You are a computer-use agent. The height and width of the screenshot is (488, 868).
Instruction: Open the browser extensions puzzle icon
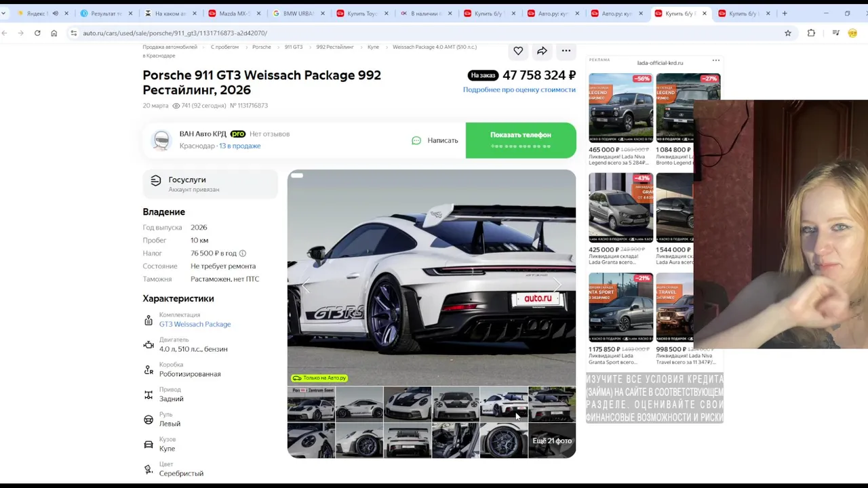click(x=811, y=33)
